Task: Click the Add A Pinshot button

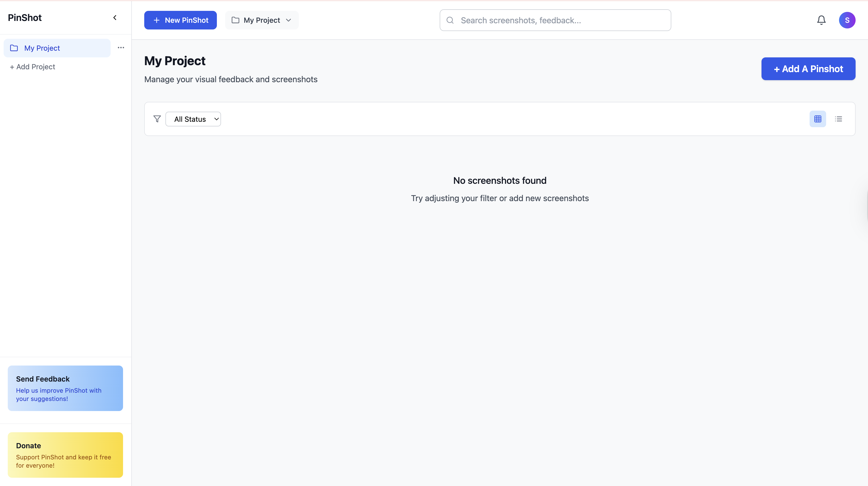Action: tap(808, 69)
